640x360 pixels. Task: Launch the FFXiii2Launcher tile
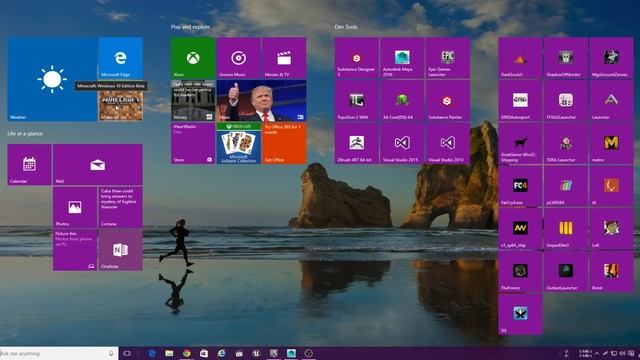coord(566,100)
